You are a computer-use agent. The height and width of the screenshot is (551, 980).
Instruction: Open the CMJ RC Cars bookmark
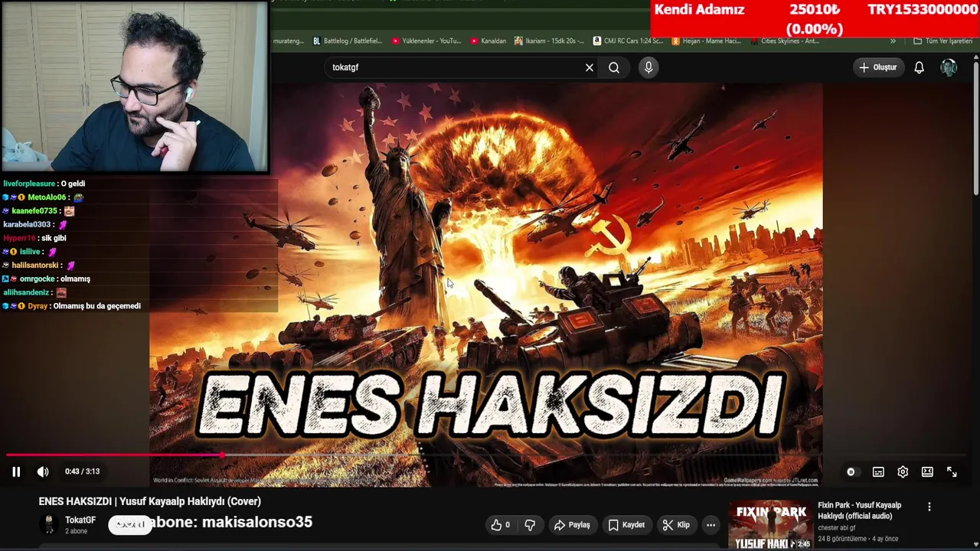coord(628,41)
